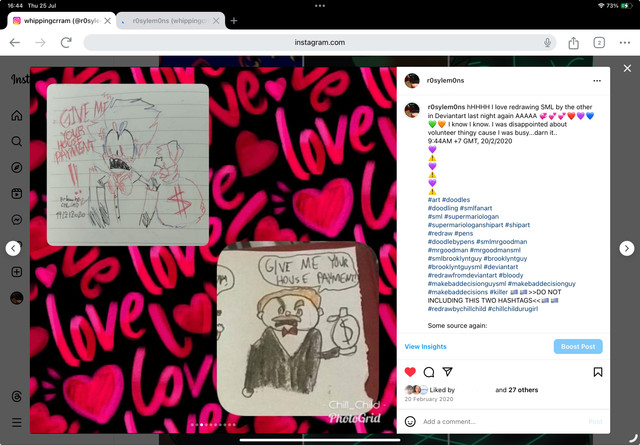Open the #supermariologan hashtag
This screenshot has height=445, width=640.
[x=471, y=216]
